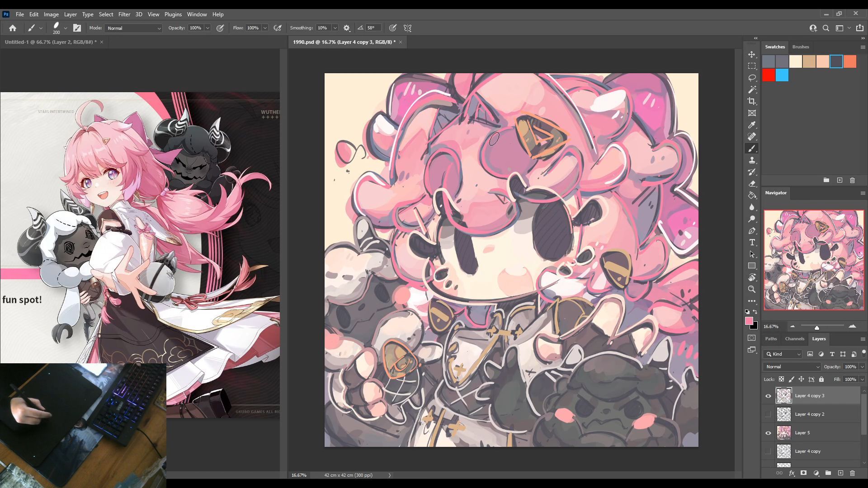Toggle the brush settings panel icon
The image size is (868, 488).
77,28
